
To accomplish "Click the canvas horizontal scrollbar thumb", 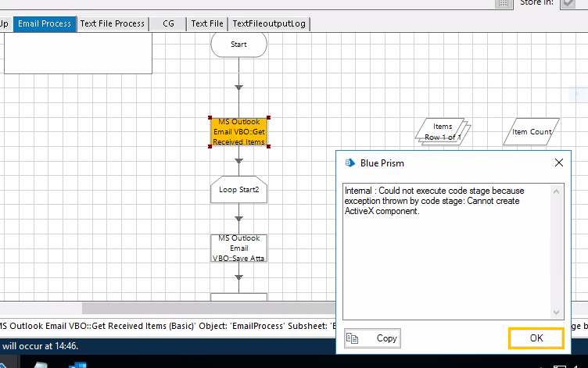I will point(209,309).
